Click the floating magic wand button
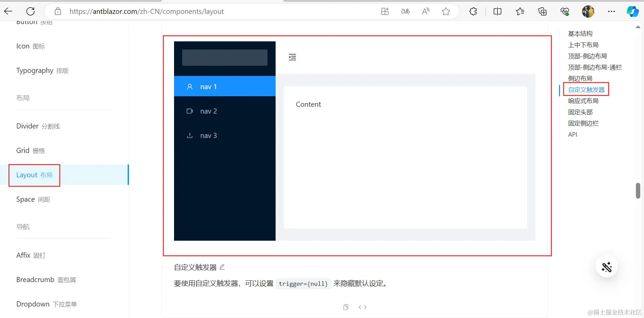Viewport: 644px width, 318px height. pyautogui.click(x=607, y=266)
